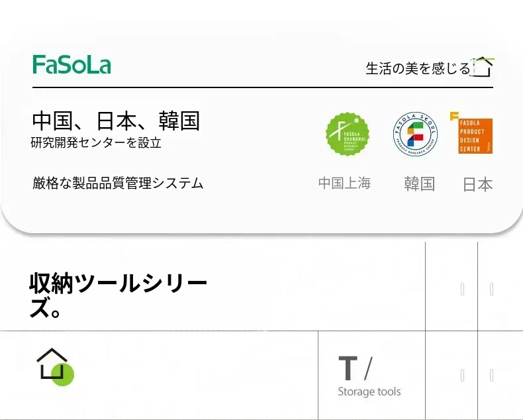This screenshot has width=523, height=420.
Task: Select the orange Fasola Product Design Center logo
Action: [474, 134]
